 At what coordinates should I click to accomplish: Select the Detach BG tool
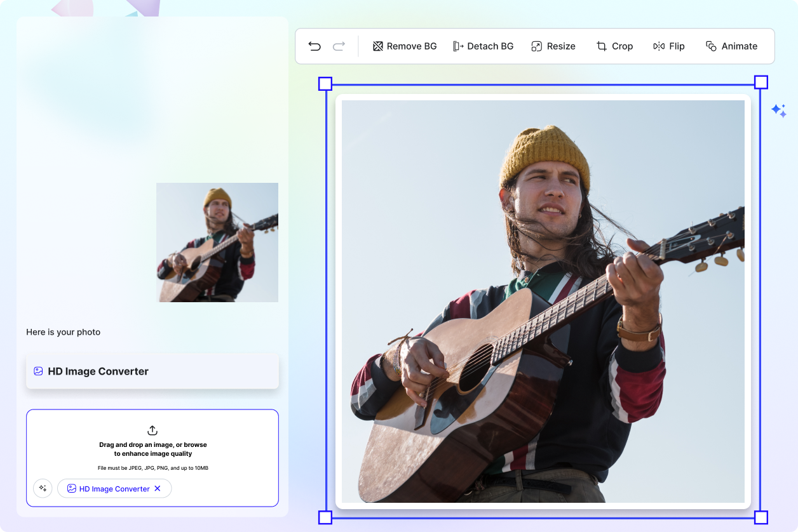point(483,46)
